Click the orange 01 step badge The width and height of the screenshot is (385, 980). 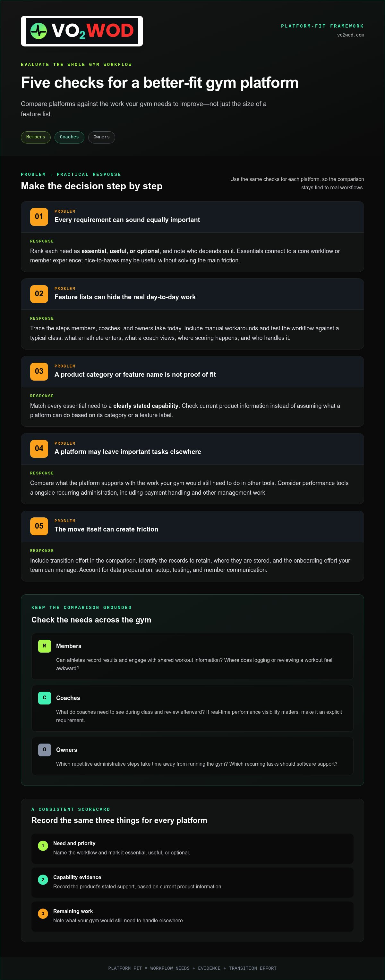(39, 217)
